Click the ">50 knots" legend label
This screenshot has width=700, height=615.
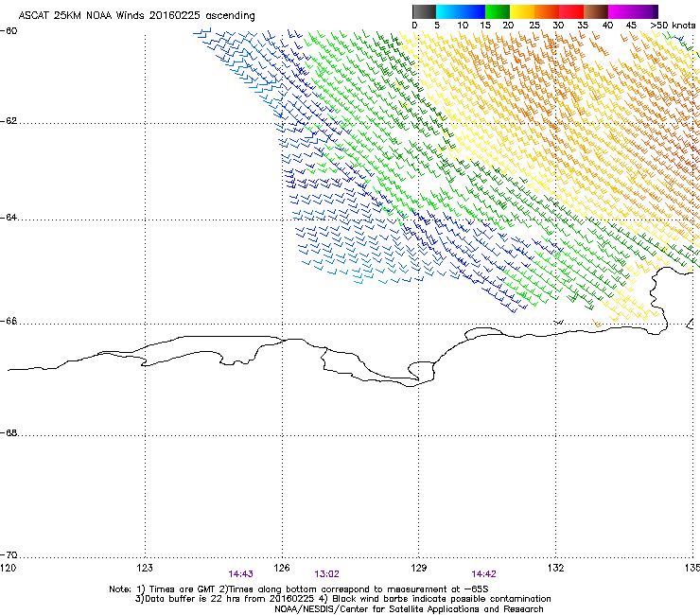pos(673,25)
